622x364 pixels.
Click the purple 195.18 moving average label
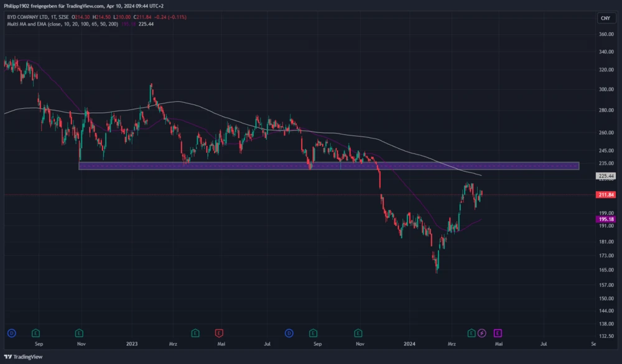tap(606, 219)
